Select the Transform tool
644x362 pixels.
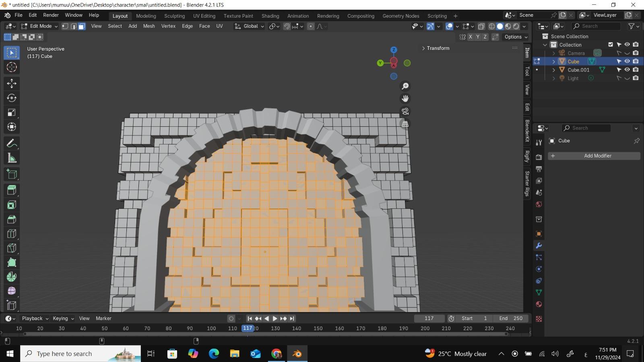point(12,127)
